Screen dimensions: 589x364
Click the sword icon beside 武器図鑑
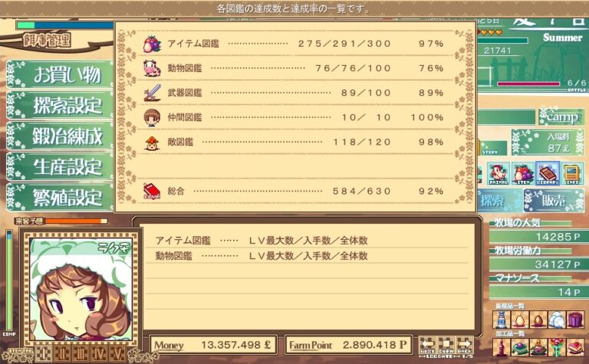(152, 93)
